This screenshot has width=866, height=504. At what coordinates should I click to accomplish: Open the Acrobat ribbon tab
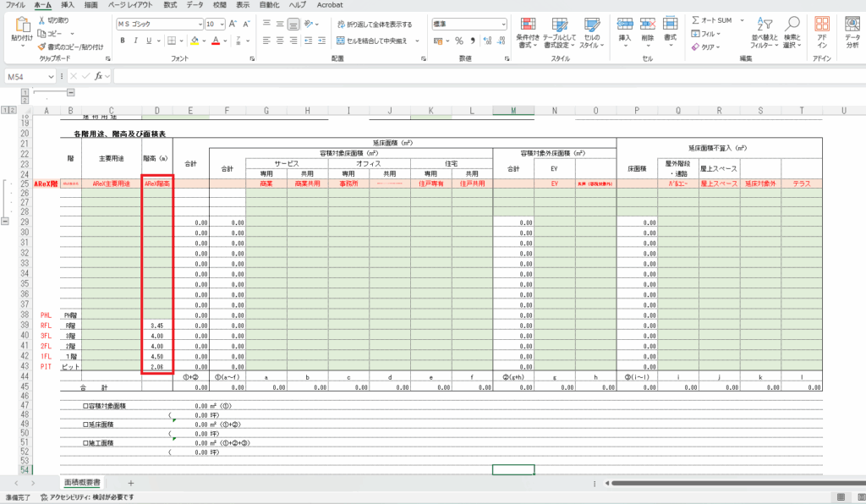point(330,5)
